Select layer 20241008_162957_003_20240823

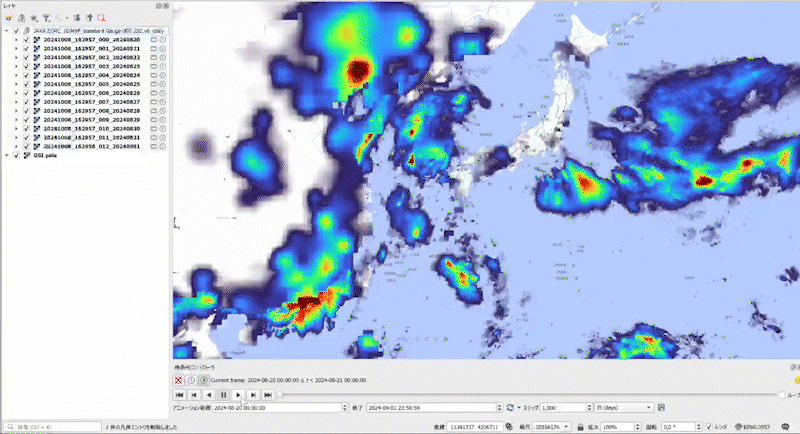pyautogui.click(x=91, y=66)
